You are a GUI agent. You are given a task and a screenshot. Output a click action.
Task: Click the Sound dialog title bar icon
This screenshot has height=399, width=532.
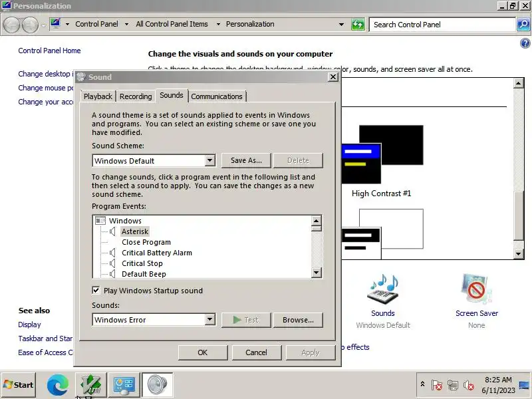pyautogui.click(x=81, y=77)
